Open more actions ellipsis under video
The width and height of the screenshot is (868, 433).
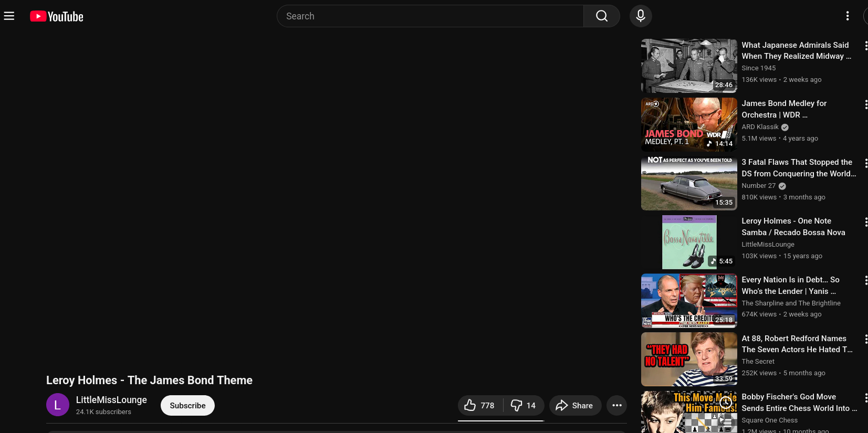[x=616, y=405]
